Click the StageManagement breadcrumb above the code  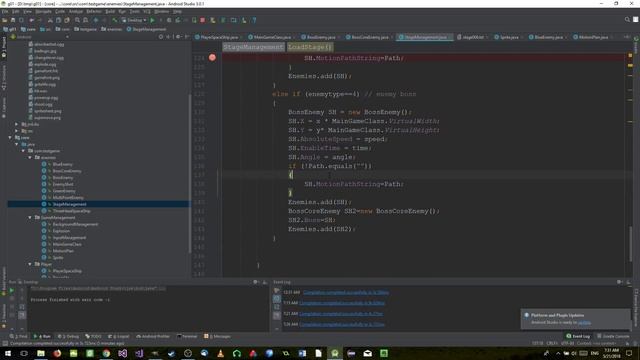coord(253,47)
